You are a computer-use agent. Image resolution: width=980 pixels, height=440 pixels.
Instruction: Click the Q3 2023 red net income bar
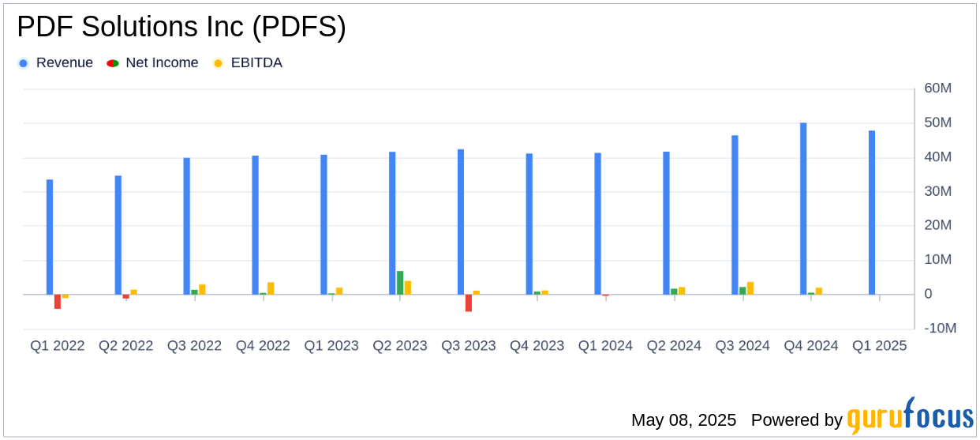(469, 303)
